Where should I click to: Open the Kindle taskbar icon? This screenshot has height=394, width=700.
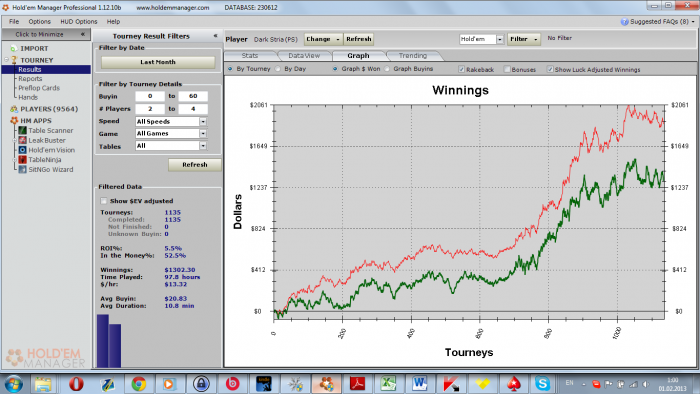[264, 384]
